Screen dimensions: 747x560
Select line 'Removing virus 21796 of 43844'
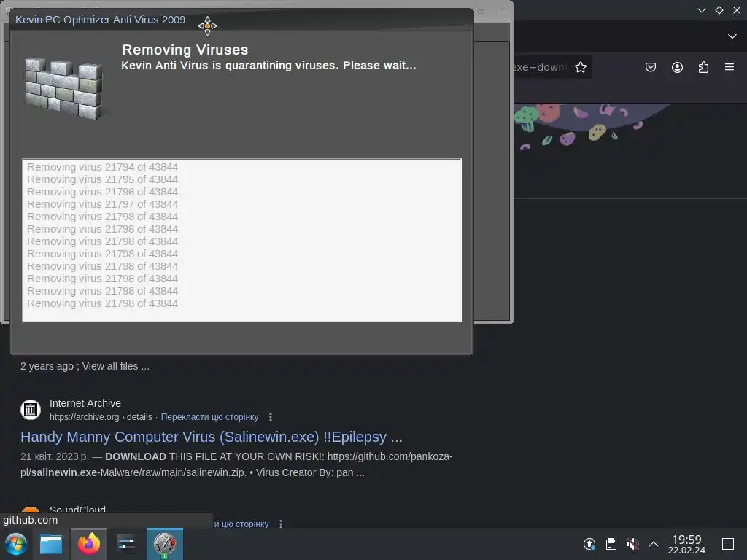102,192
